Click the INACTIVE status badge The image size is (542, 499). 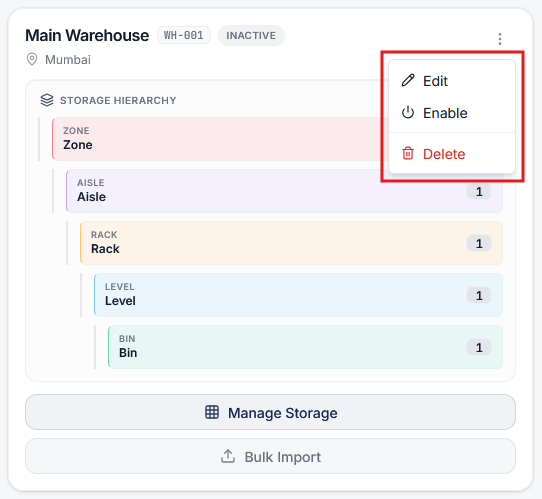coord(251,36)
